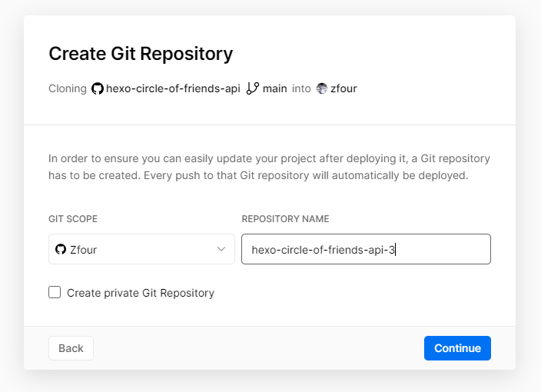Click the GIT SCOPE field label

[x=73, y=219]
